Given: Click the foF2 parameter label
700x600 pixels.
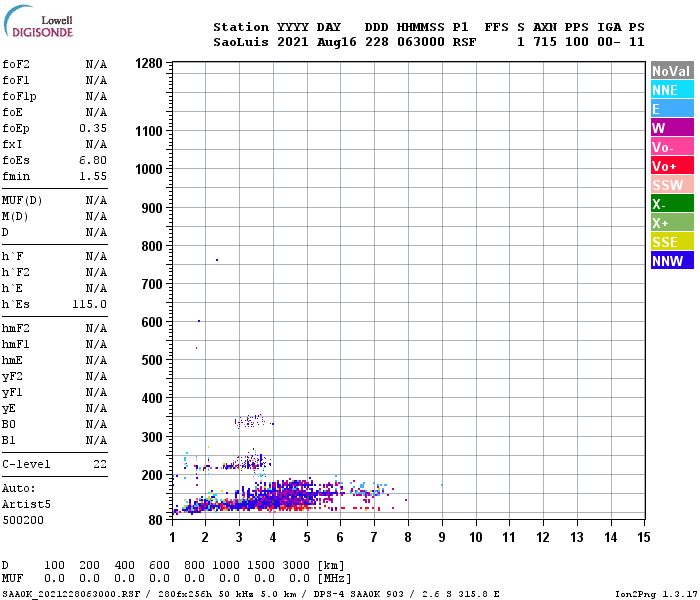Looking at the screenshot, I should pyautogui.click(x=16, y=64).
